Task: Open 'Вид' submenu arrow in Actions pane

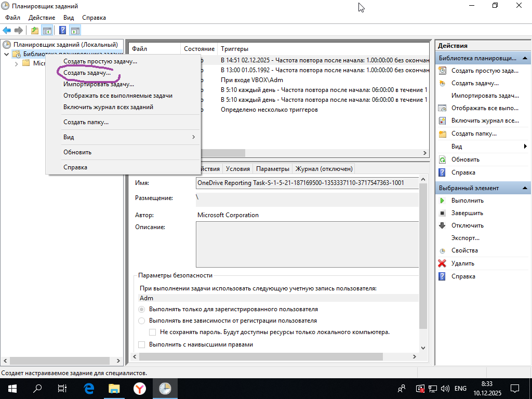Action: click(x=525, y=147)
